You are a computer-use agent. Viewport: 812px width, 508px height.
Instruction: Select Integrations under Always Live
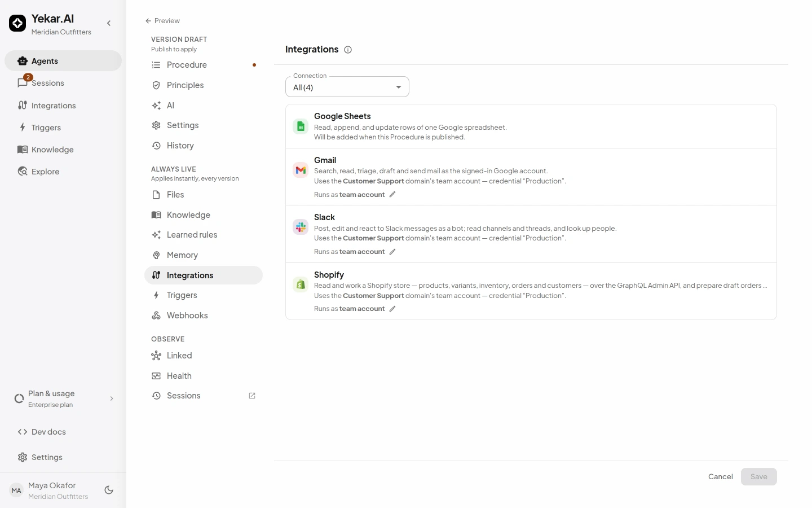click(204, 275)
